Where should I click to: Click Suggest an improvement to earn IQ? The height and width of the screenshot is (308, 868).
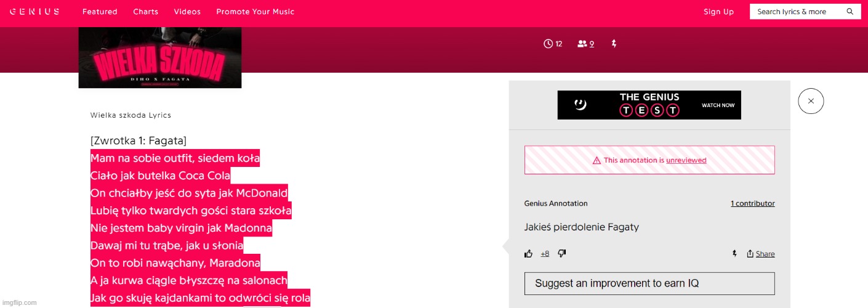coord(649,283)
